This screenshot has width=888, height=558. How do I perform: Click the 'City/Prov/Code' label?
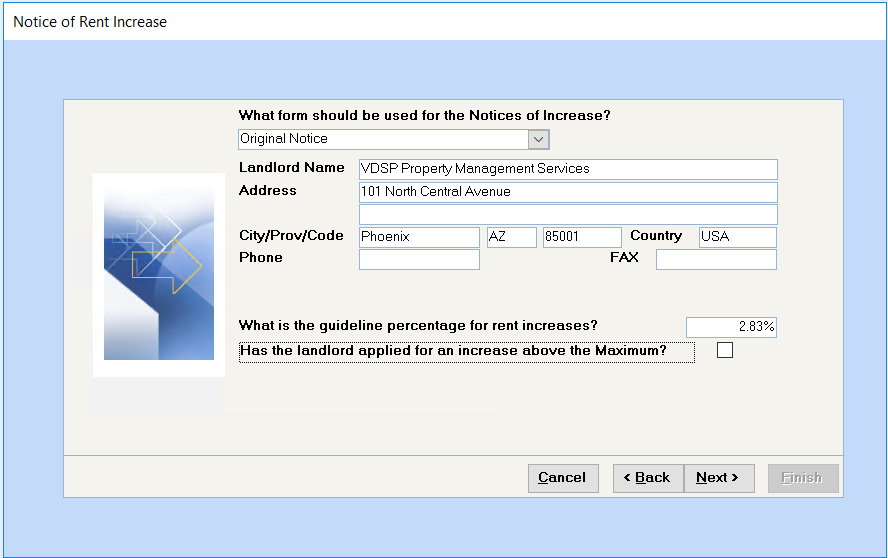pyautogui.click(x=291, y=236)
